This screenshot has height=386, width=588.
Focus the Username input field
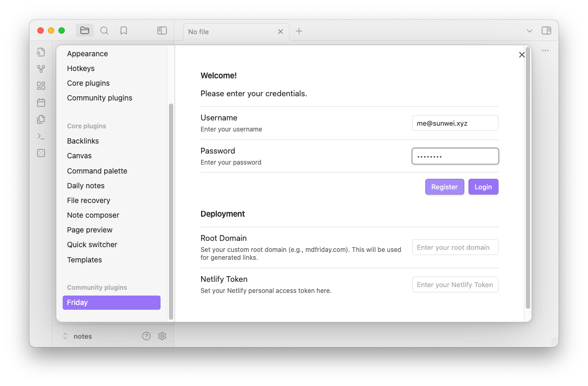(x=455, y=123)
